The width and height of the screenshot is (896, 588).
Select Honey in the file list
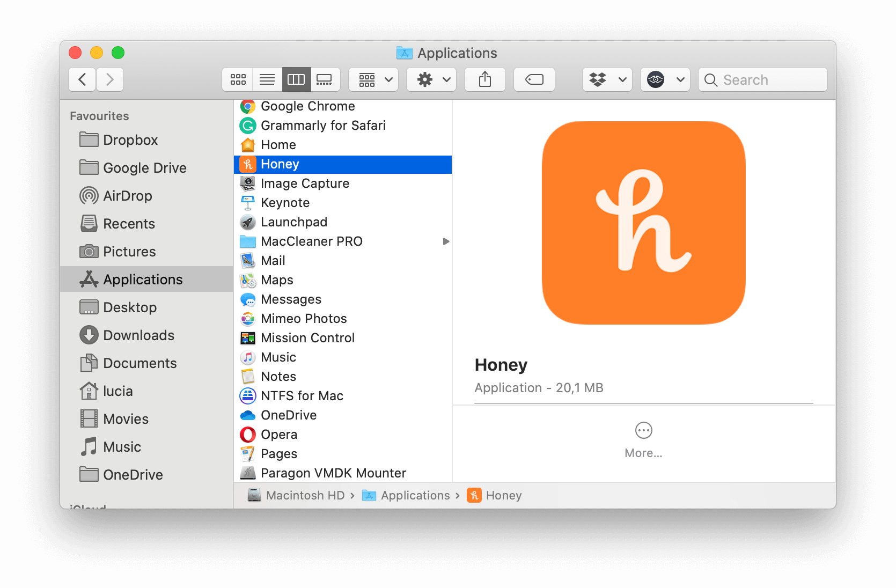(343, 164)
